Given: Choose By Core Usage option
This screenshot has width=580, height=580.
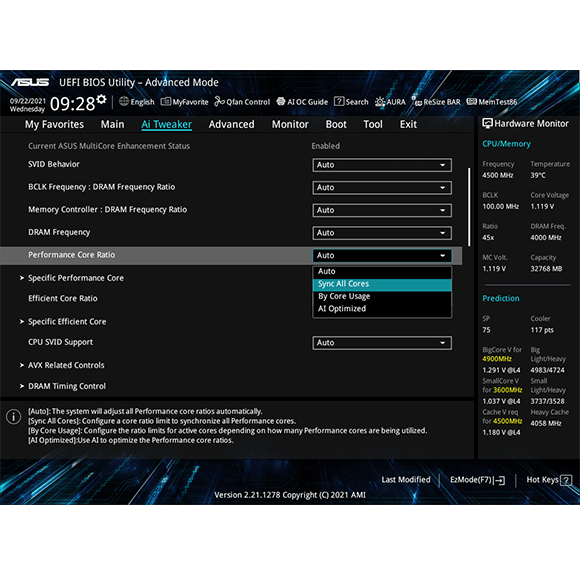Looking at the screenshot, I should [x=382, y=297].
